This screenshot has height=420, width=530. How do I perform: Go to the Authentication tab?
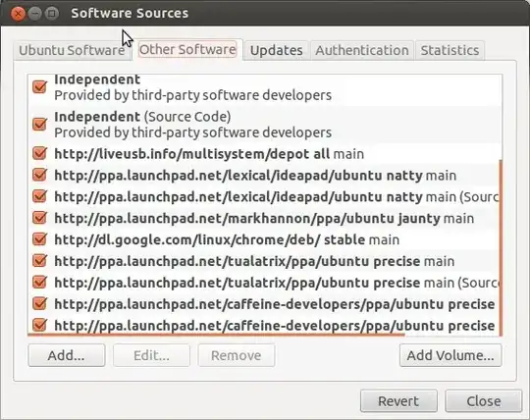pos(362,51)
